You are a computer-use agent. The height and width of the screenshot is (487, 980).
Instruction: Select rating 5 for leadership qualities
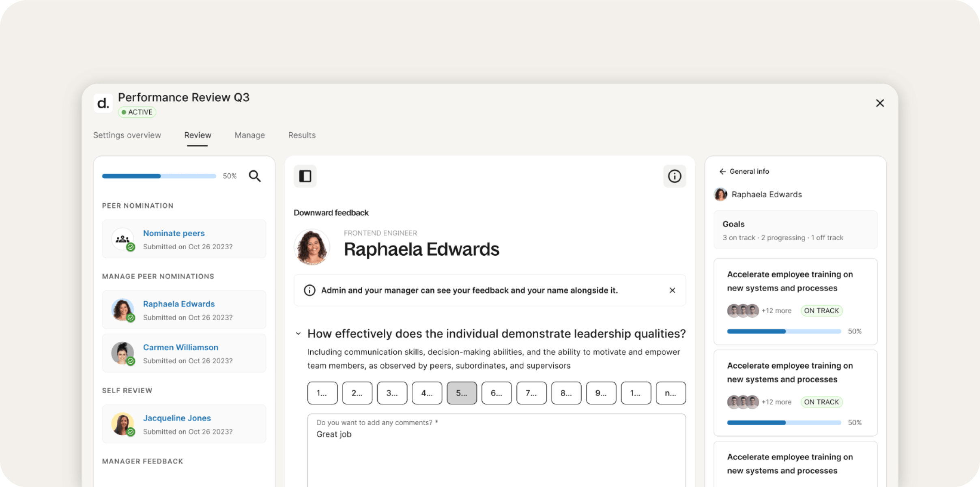(x=461, y=392)
